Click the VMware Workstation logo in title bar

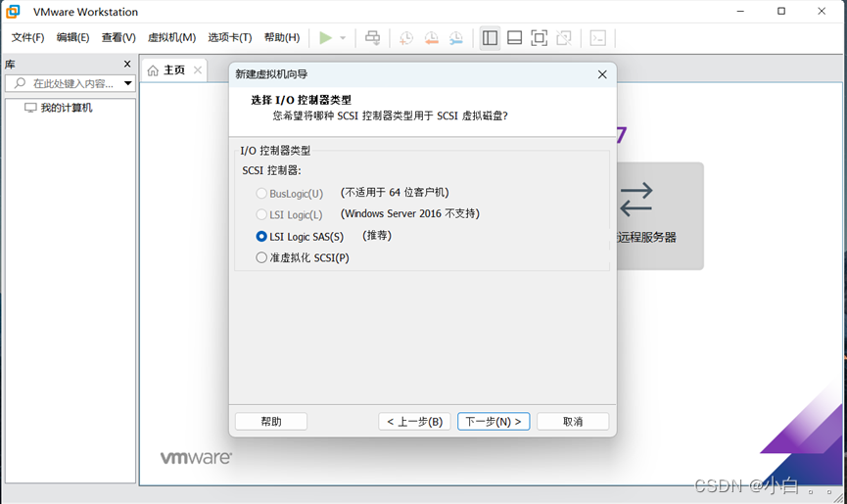(x=13, y=12)
